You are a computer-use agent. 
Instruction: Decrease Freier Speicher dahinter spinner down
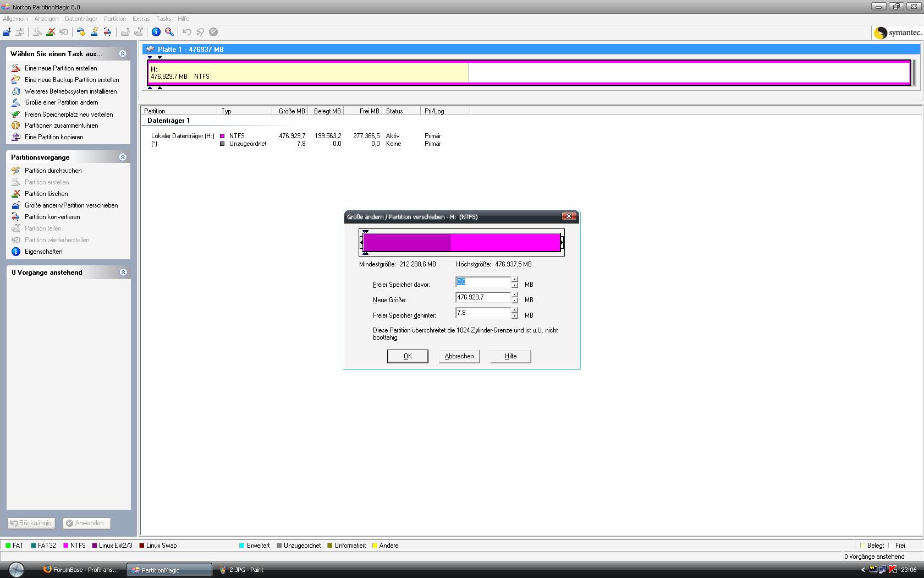515,315
